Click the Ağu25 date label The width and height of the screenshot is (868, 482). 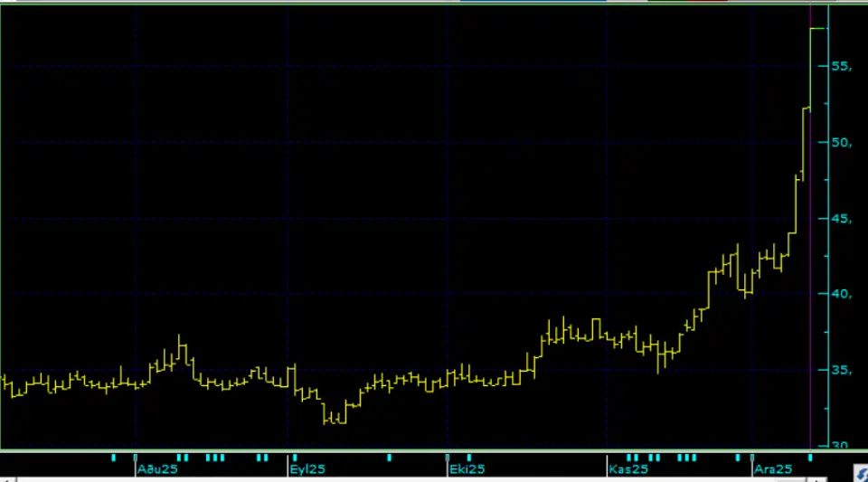coord(156,469)
